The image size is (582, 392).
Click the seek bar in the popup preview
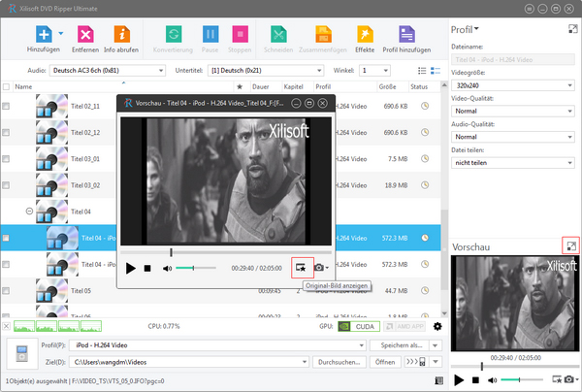point(226,252)
